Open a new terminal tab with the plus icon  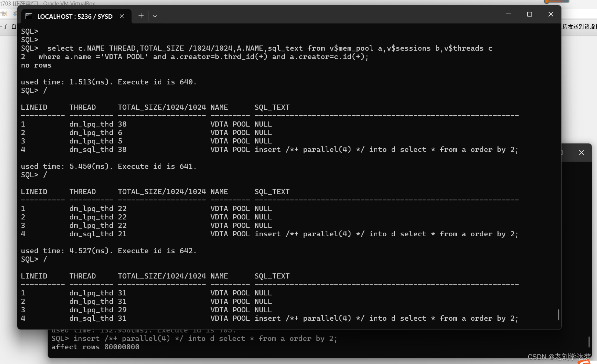(141, 16)
